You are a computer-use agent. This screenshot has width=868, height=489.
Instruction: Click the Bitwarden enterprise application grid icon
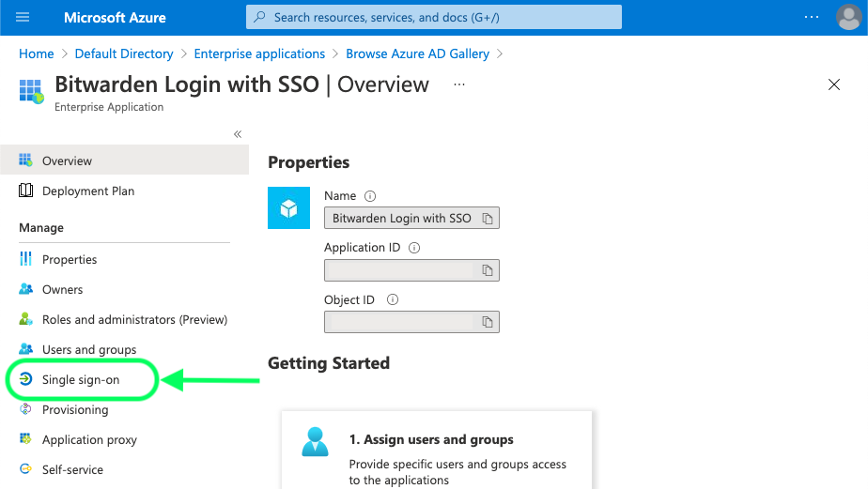pyautogui.click(x=31, y=91)
